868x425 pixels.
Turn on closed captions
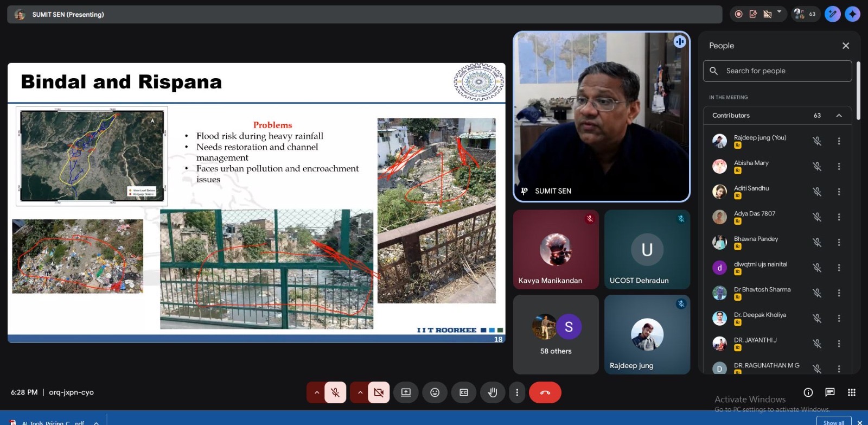pyautogui.click(x=464, y=392)
